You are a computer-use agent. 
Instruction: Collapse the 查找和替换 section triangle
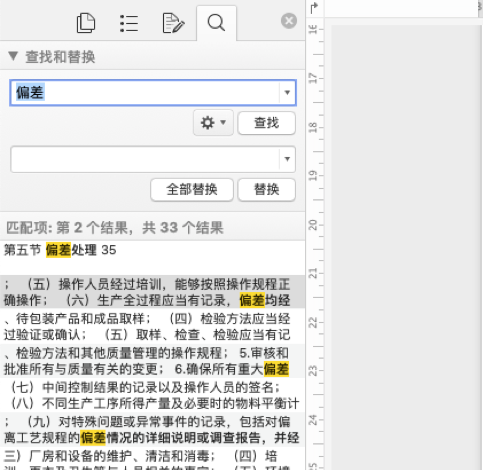click(x=13, y=56)
